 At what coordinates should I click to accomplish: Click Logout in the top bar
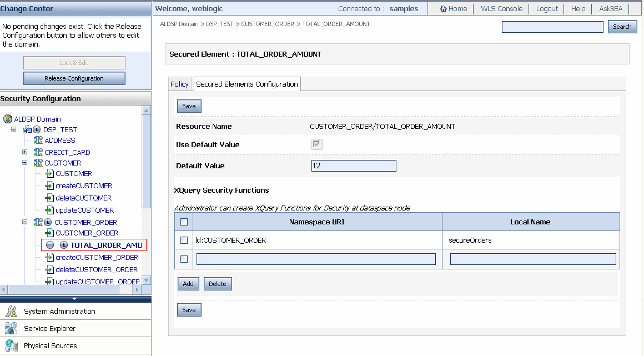tap(547, 9)
